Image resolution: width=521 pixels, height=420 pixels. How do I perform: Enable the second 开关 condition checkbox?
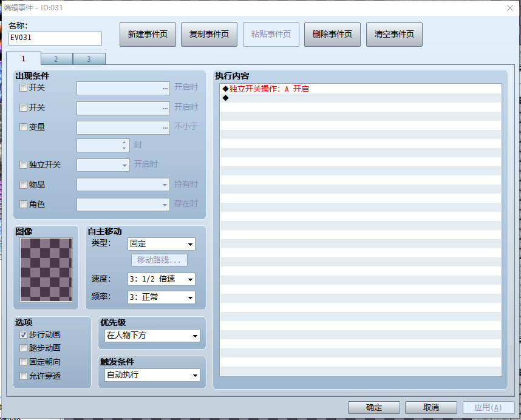tap(23, 107)
